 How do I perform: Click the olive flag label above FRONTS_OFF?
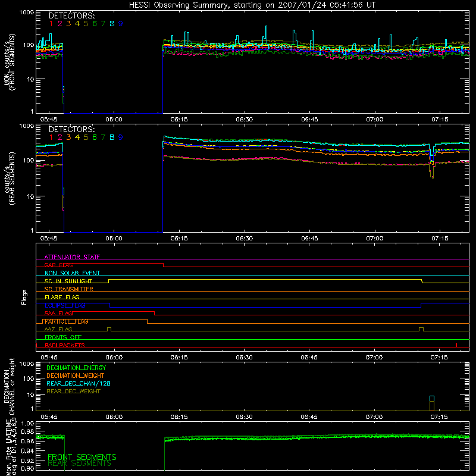coord(58,329)
